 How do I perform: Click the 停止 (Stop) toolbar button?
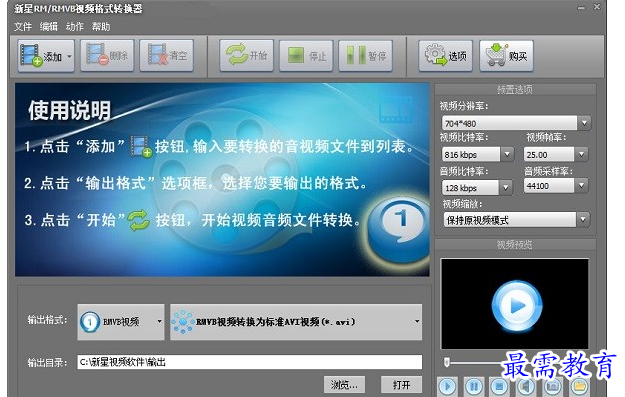click(306, 56)
